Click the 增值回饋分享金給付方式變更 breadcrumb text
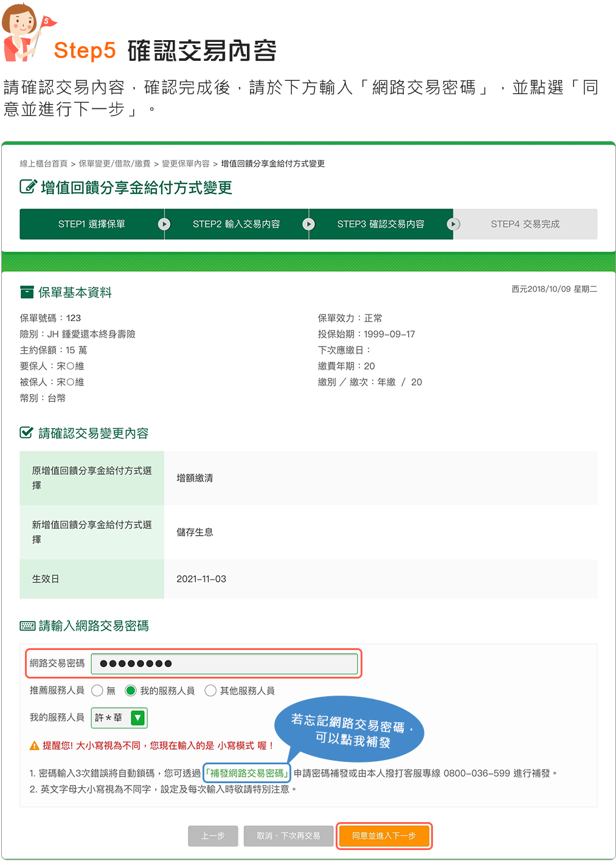616x861 pixels. [x=273, y=164]
